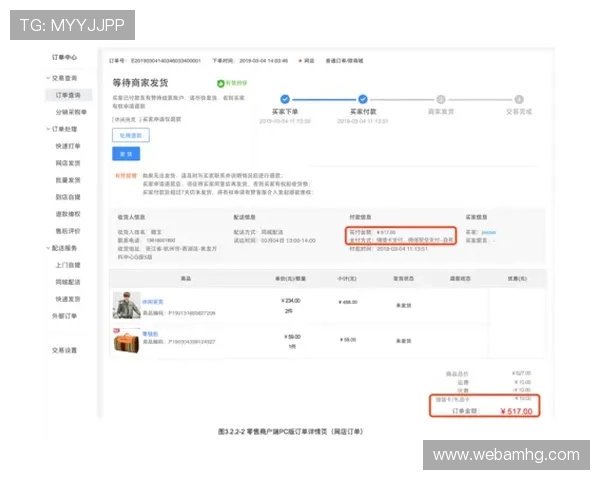Collapse the 交易查询 sidebar group
Image resolution: width=600 pixels, height=480 pixels.
coord(48,78)
